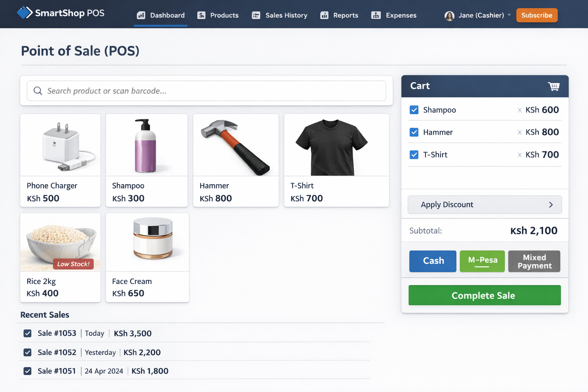Untick the Sale #1053 checkbox
The width and height of the screenshot is (588, 392).
[x=28, y=333]
